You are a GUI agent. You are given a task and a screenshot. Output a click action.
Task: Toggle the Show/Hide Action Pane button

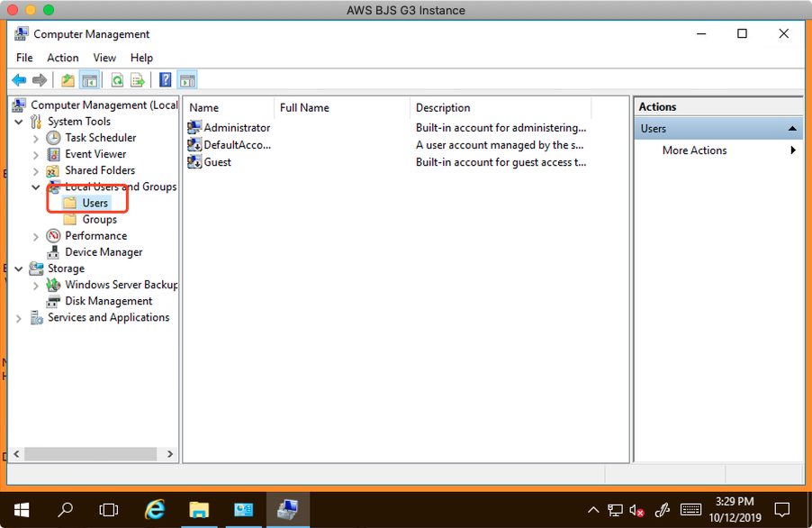coord(187,80)
